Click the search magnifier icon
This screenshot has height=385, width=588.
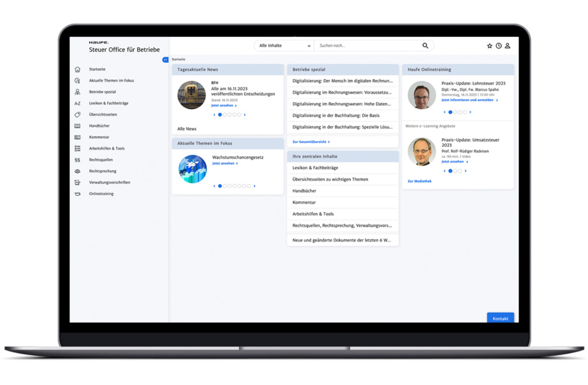coord(425,45)
